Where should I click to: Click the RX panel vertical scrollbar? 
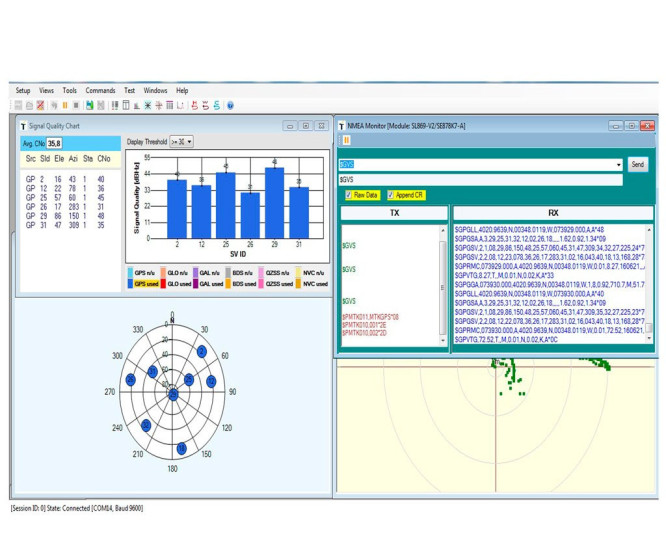(x=649, y=280)
